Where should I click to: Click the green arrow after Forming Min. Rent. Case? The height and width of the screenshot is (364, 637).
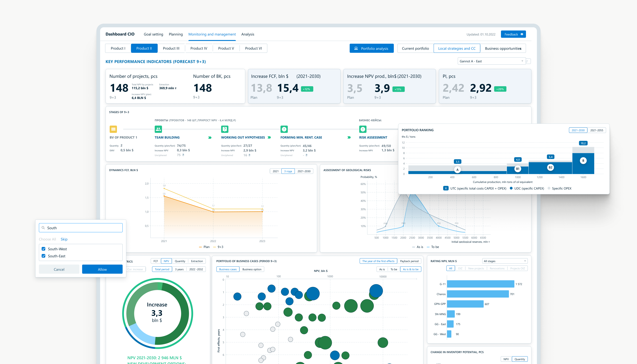(349, 137)
